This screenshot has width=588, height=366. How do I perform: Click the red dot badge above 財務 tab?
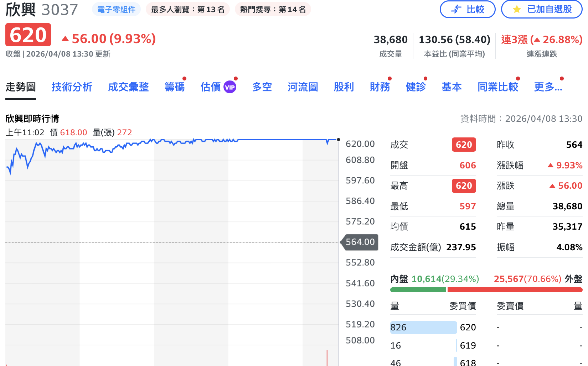[390, 78]
